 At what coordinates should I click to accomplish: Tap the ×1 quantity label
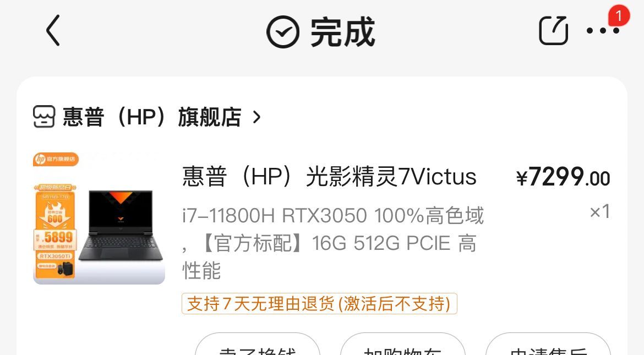pyautogui.click(x=599, y=211)
